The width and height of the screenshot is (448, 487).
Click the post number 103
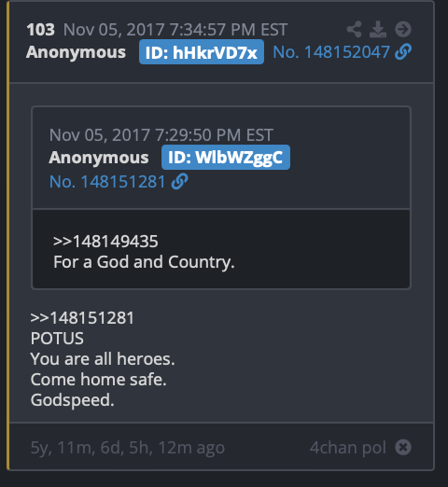[x=41, y=30]
